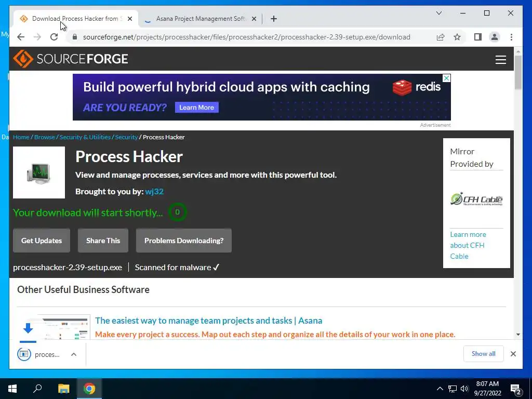Click the scrollbar up arrow
Screen dimensions: 532x399
[x=518, y=51]
